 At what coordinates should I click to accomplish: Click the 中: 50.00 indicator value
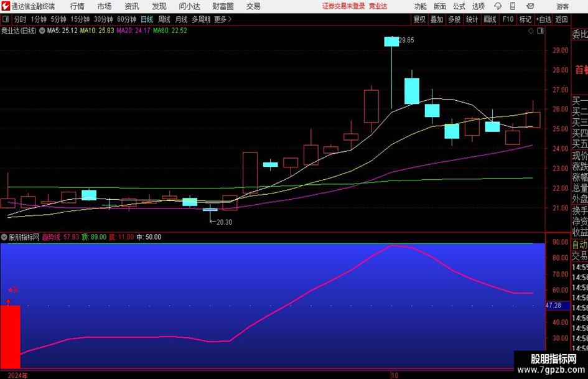tap(149, 237)
